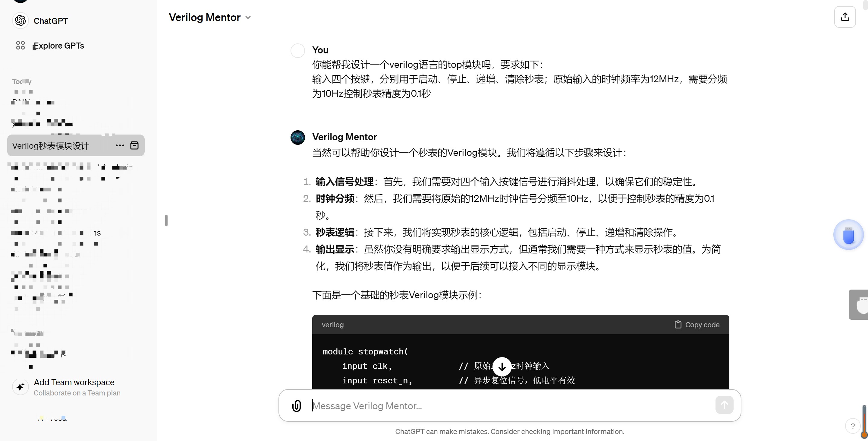
Task: Open Explore GPTs grid icon
Action: pos(20,45)
